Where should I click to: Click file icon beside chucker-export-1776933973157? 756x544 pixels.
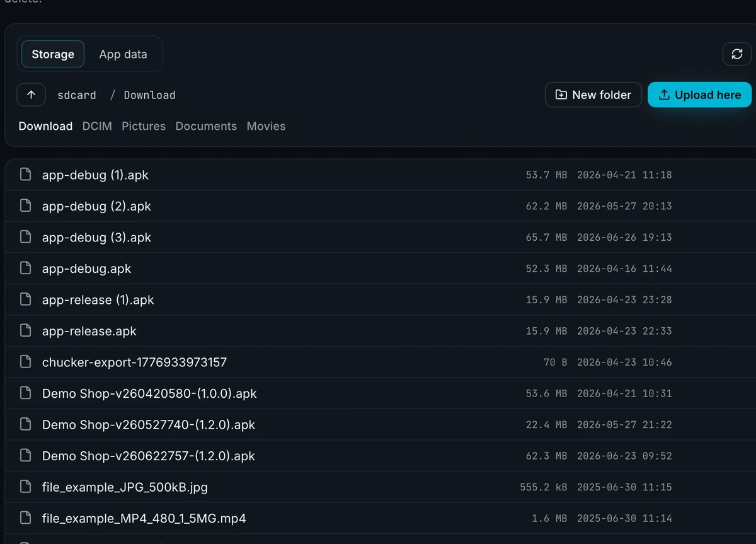coord(25,362)
